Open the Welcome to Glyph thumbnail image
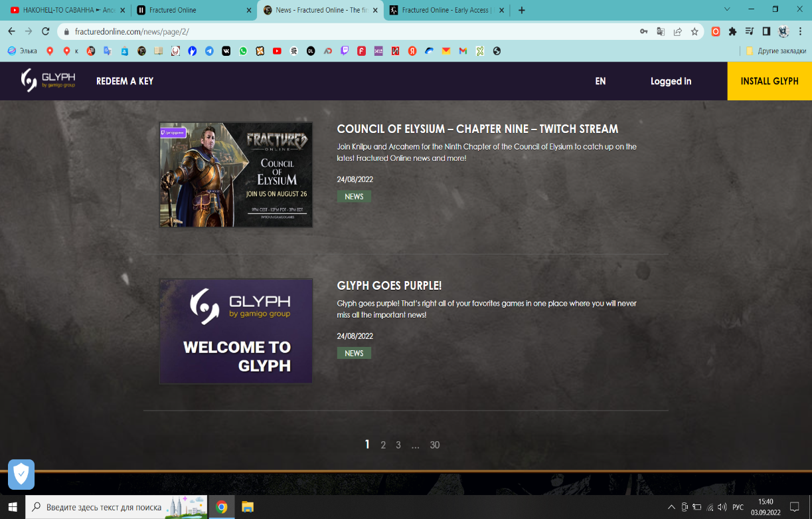 coord(236,331)
